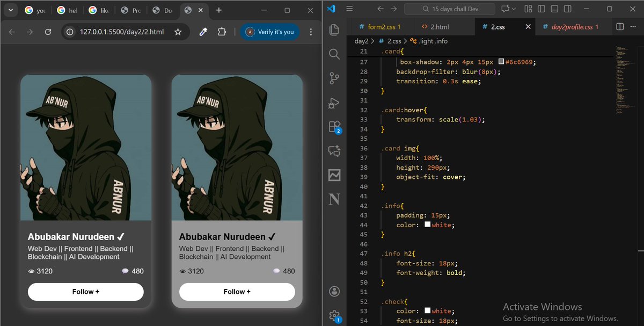Open the eyedropper extension in Chrome toolbar
The width and height of the screenshot is (644, 326).
coord(203,32)
